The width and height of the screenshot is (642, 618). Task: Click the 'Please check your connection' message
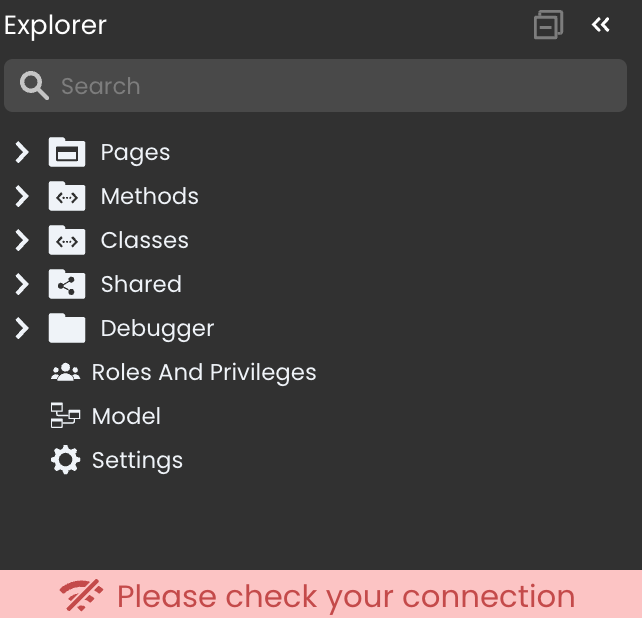pos(346,596)
